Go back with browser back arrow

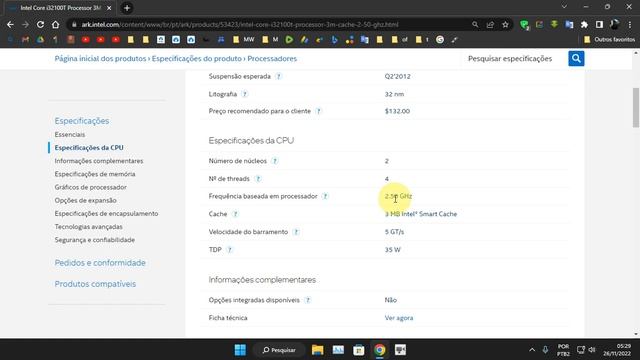(x=10, y=24)
